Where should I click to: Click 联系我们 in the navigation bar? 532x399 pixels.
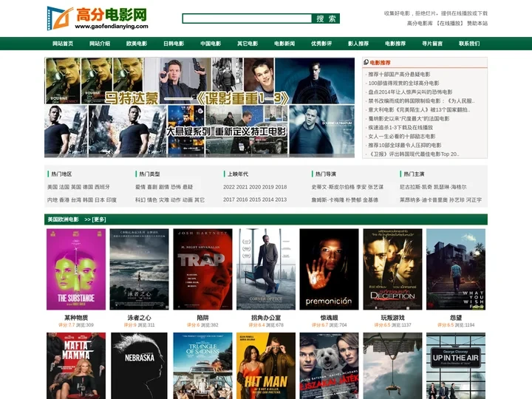point(470,44)
